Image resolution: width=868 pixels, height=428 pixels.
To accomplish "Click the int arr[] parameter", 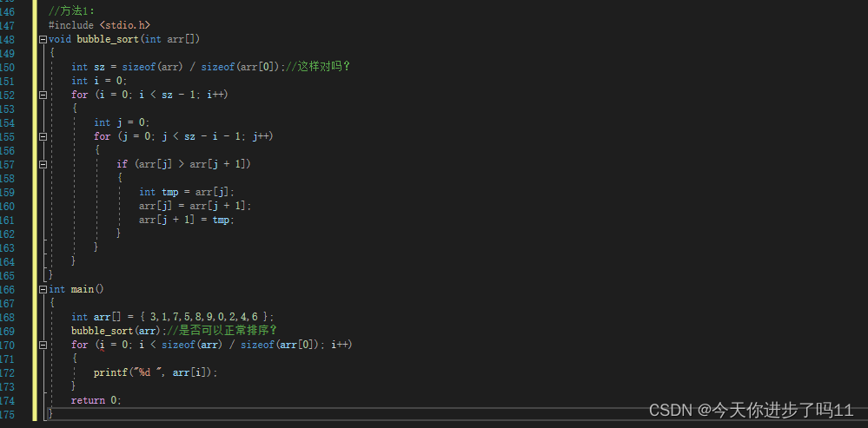I will 169,39.
